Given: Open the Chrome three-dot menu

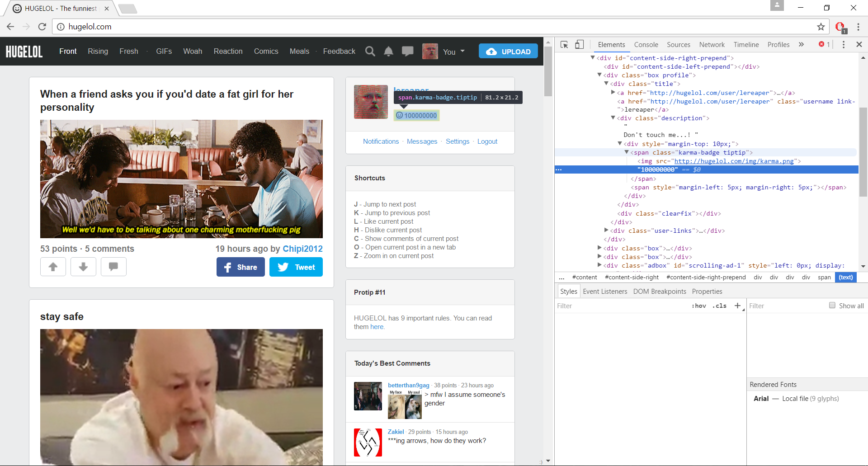Looking at the screenshot, I should point(858,27).
